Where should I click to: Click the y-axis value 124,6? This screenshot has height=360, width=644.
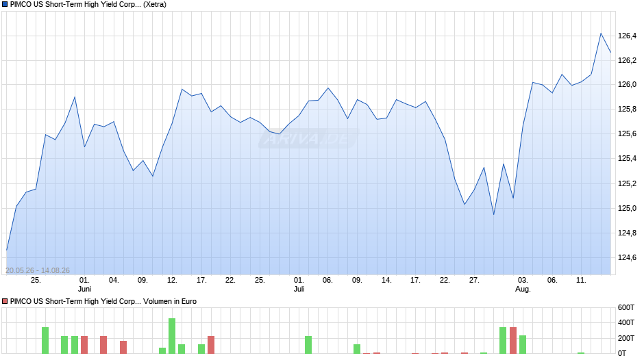click(x=627, y=258)
